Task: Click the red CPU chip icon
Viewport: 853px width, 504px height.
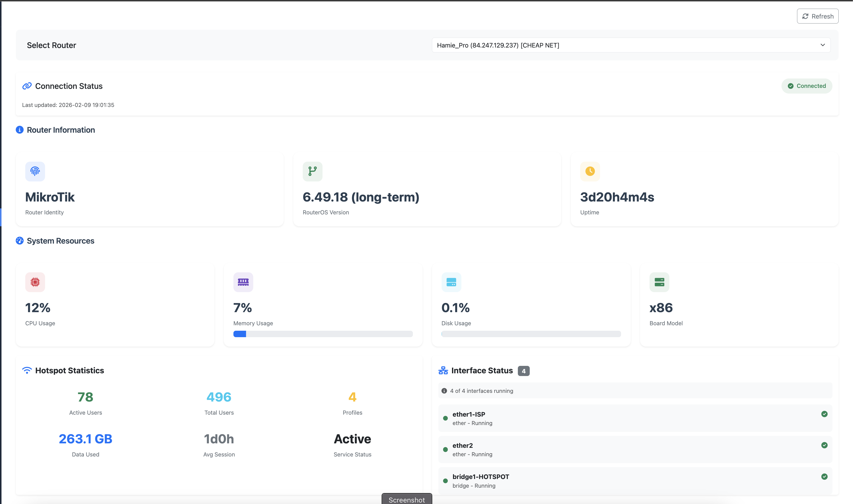Action: pyautogui.click(x=35, y=282)
